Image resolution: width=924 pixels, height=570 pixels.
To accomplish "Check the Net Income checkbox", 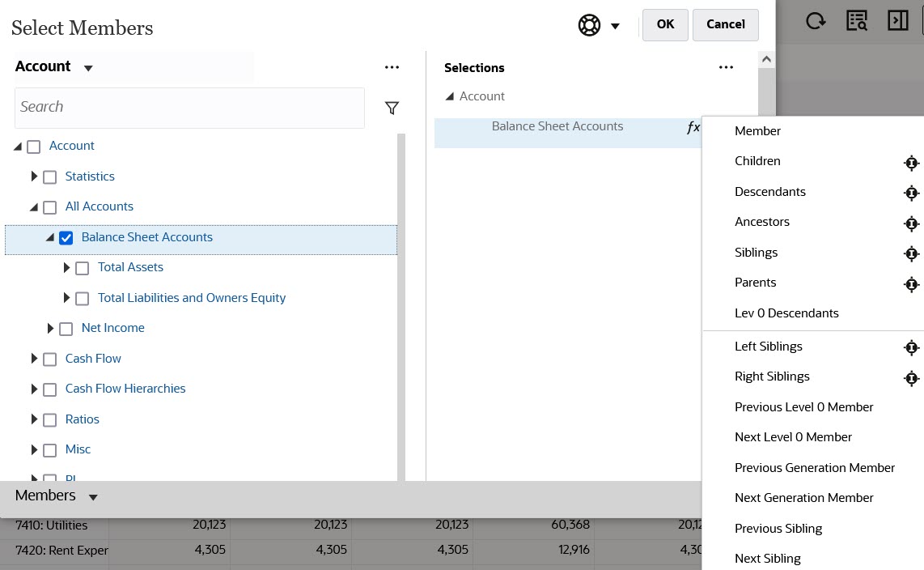I will (66, 328).
